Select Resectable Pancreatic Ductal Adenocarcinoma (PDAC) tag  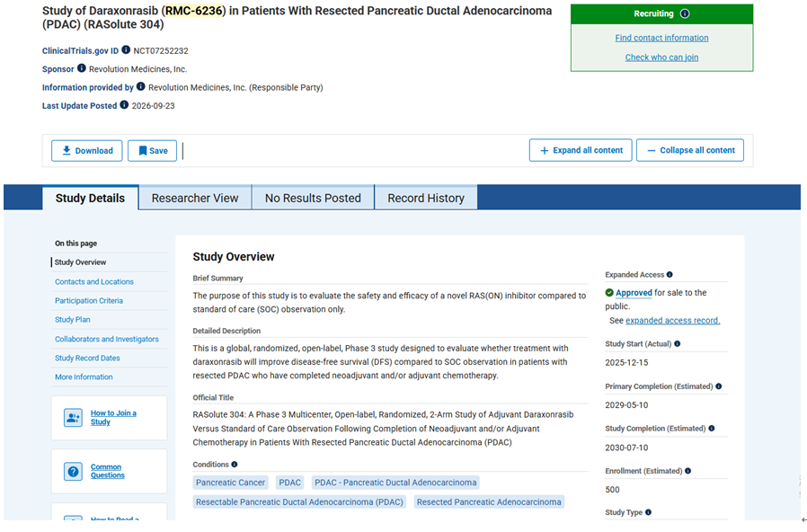(x=299, y=502)
